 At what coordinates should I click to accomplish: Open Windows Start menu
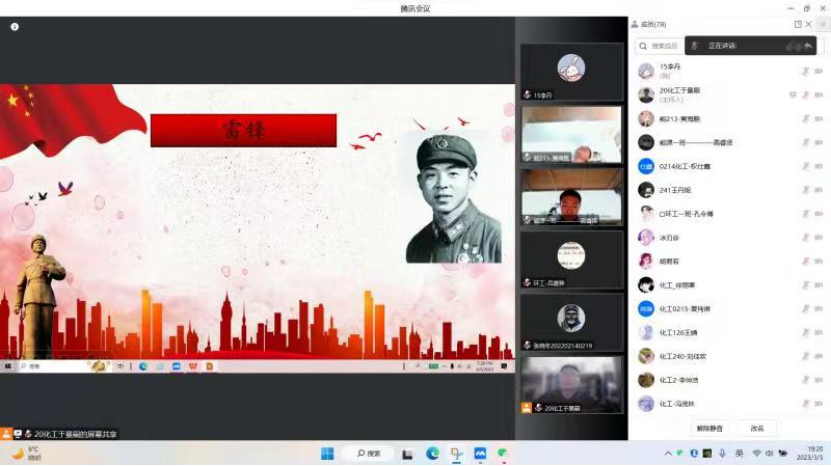pos(327,454)
